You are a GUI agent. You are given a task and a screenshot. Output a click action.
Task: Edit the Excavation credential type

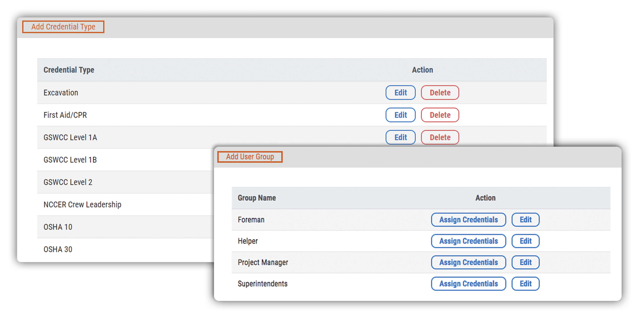pos(401,93)
